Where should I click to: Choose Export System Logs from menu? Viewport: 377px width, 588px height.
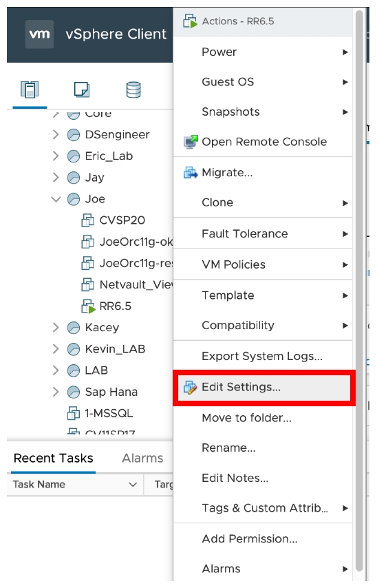263,356
